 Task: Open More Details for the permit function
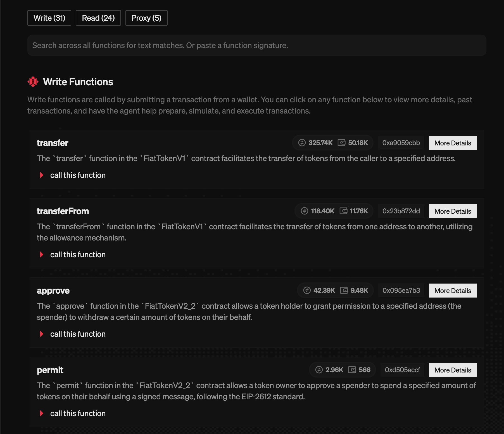click(453, 370)
